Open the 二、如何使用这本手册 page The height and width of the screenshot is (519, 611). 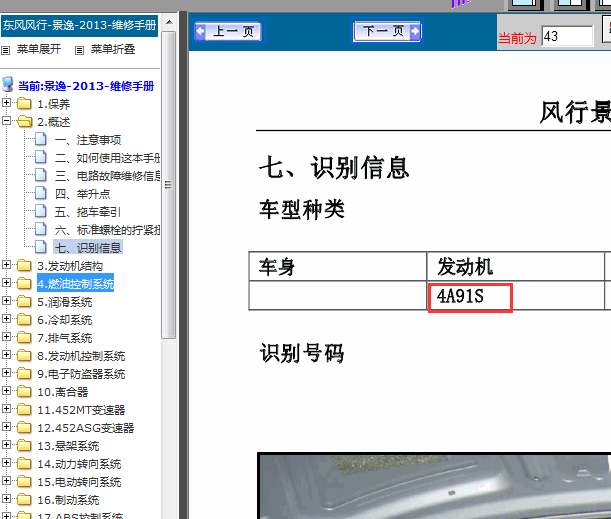107,158
